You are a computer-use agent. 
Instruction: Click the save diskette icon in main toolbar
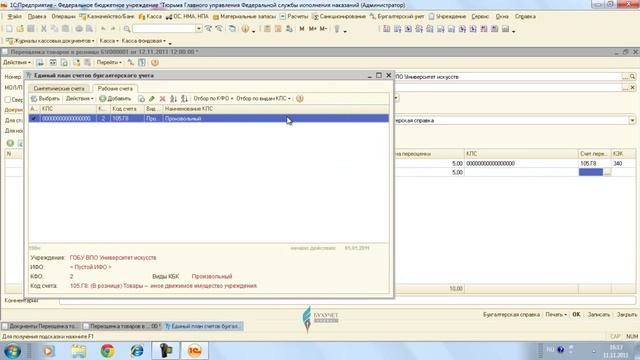[x=31, y=29]
